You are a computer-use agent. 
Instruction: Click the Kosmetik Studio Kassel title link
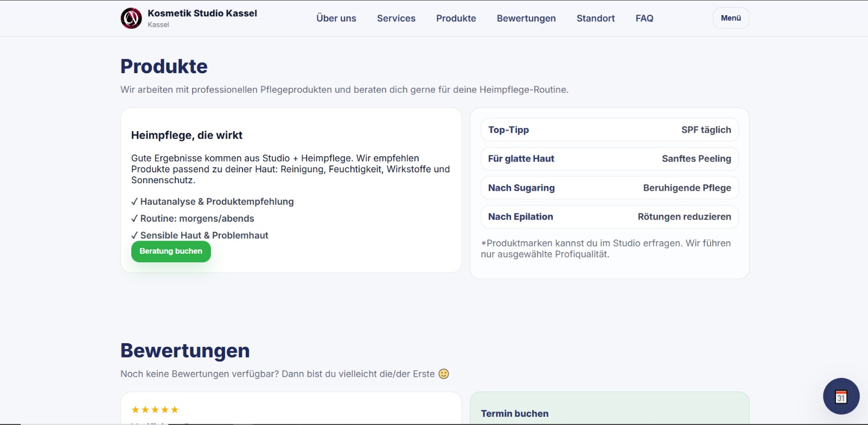pyautogui.click(x=202, y=14)
